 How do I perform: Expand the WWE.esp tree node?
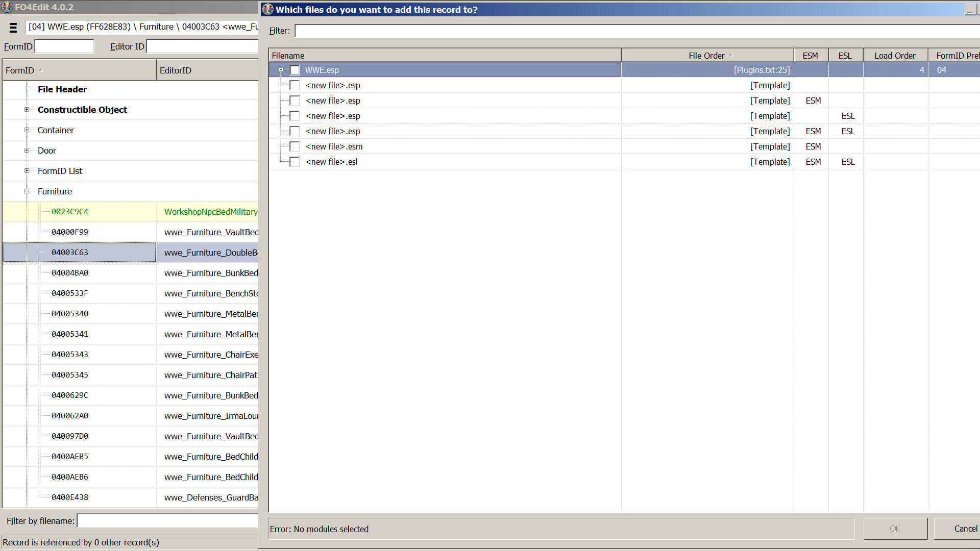pyautogui.click(x=281, y=70)
